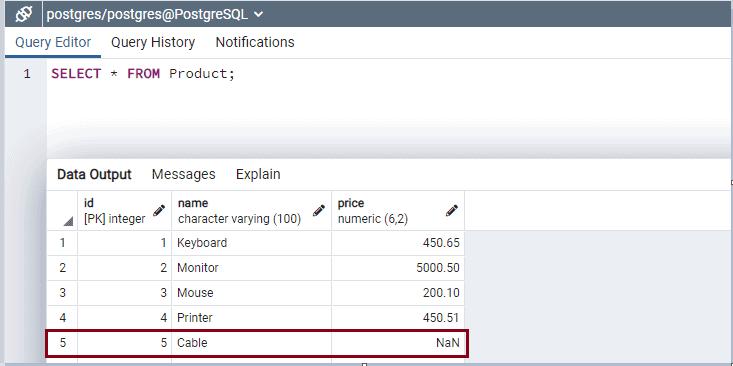Click the select-all triangle in grid corner

tap(68, 222)
